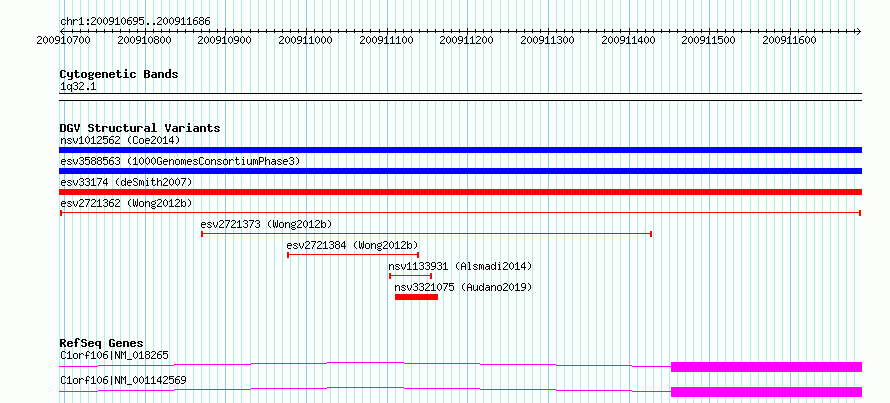The width and height of the screenshot is (890, 403).
Task: Select the blue bar under esv3588563
Action: pos(460,171)
